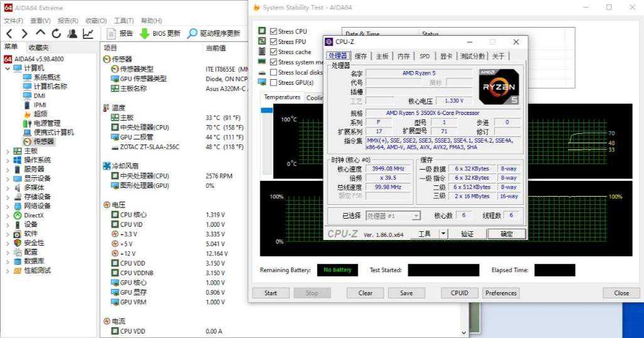This screenshot has width=644, height=338.
Task: Click the 报告 document icon in toolbar
Action: pos(111,33)
